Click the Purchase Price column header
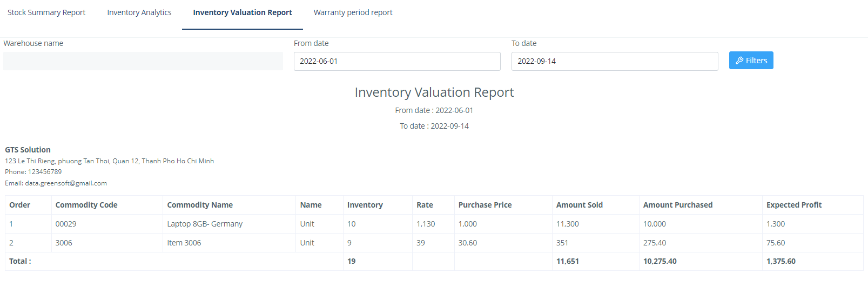Viewport: 868px width, 286px height. click(485, 205)
